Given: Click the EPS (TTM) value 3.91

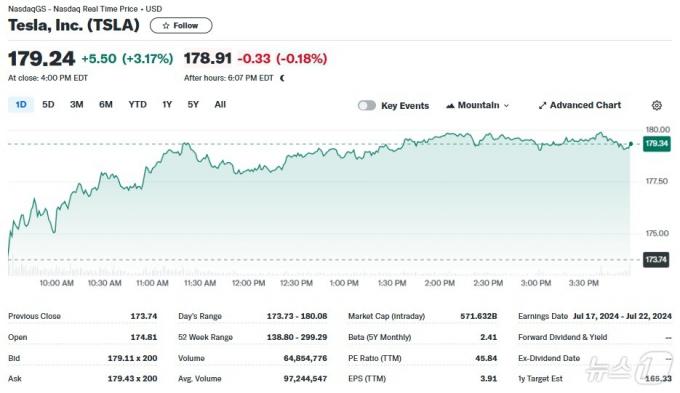Looking at the screenshot, I should click(489, 378).
